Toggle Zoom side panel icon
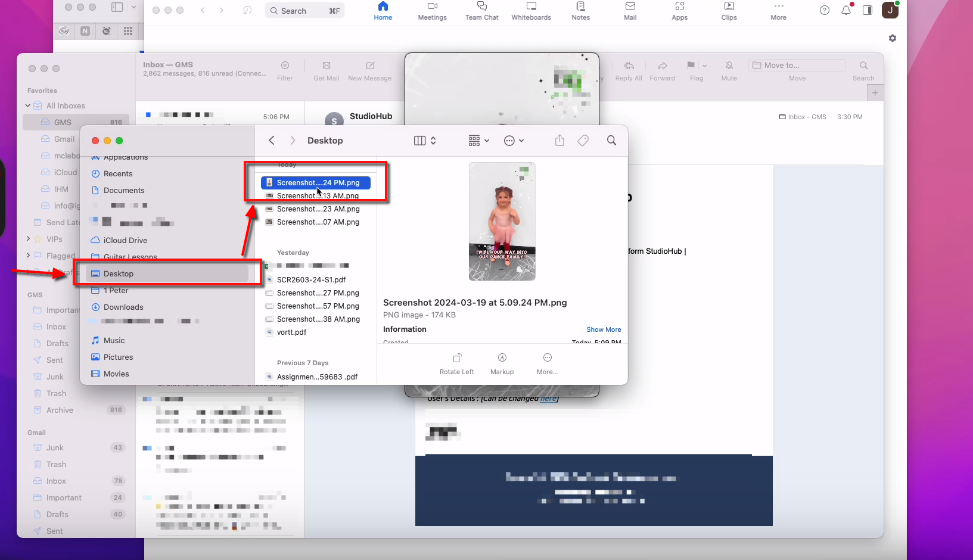This screenshot has height=560, width=973. [868, 10]
